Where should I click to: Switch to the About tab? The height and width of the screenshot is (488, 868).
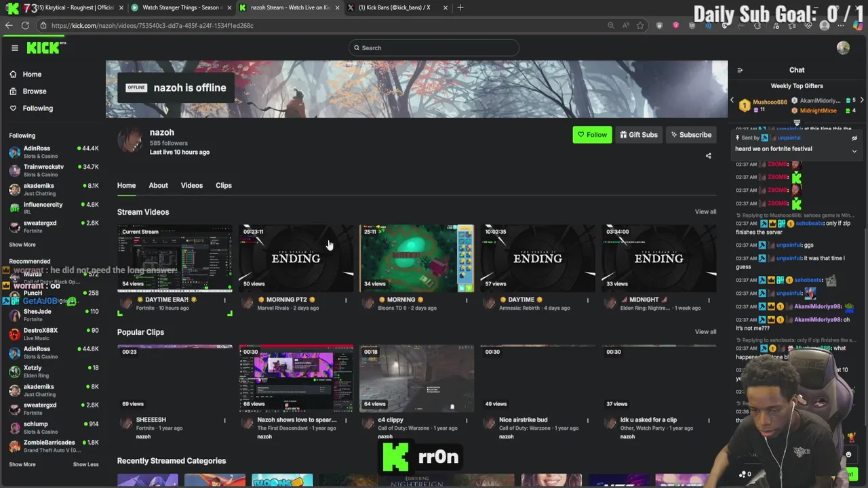click(x=158, y=185)
